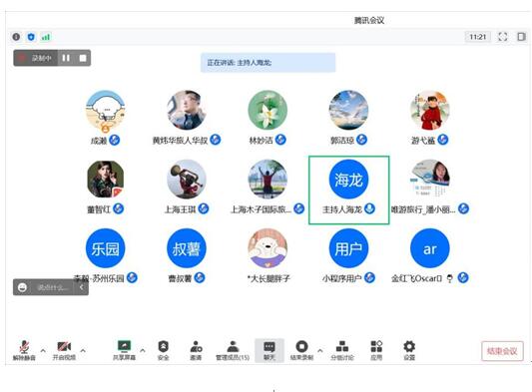Image resolution: width=532 pixels, height=392 pixels.
Task: Click muted mic icon beside 苏州乐园
Action: tap(132, 278)
